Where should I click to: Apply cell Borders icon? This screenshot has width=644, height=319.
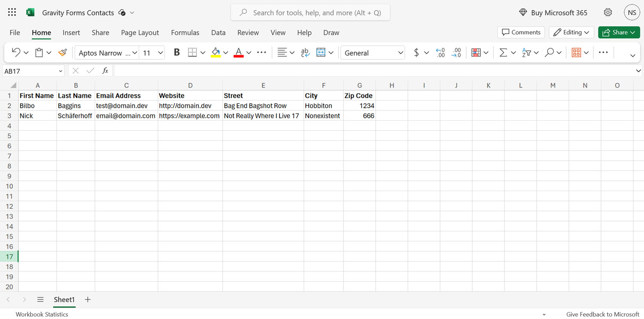[x=192, y=52]
